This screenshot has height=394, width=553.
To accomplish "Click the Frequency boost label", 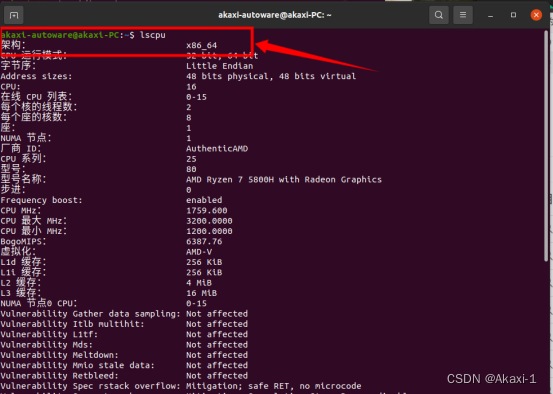I will [41, 200].
